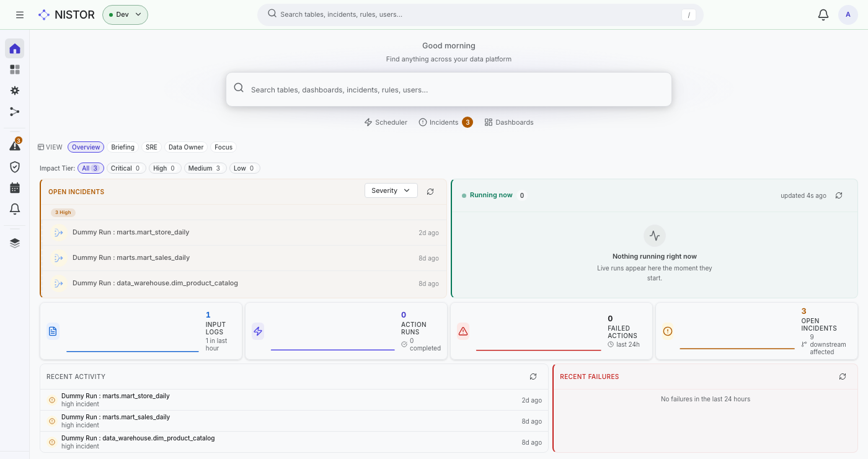Viewport: 868px width, 459px height.
Task: Refresh the Open Incidents panel
Action: (430, 192)
